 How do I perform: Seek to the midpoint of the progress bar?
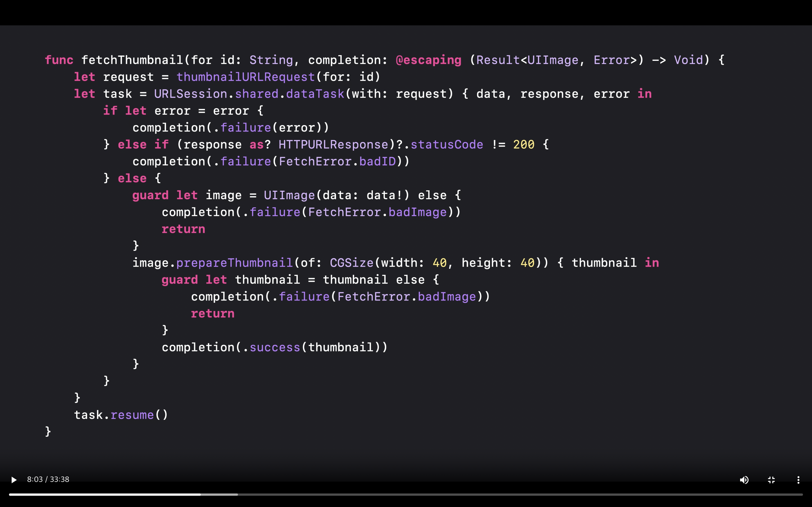[406, 495]
